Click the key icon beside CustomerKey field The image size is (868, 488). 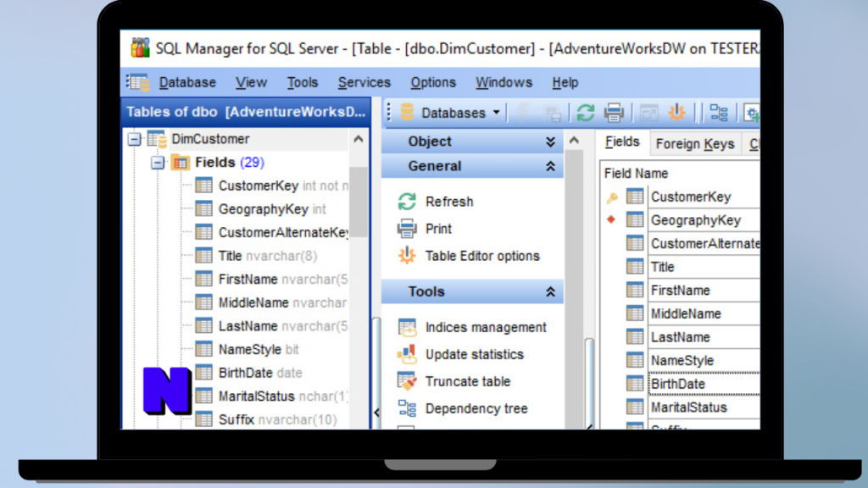pos(612,197)
